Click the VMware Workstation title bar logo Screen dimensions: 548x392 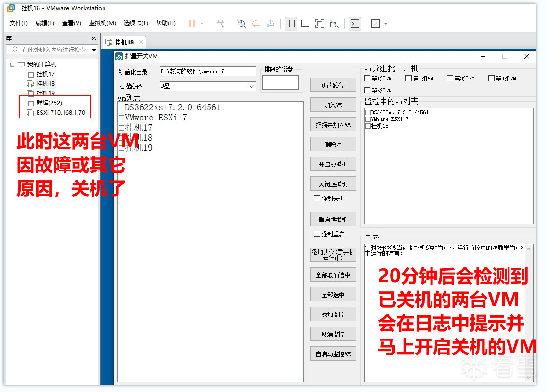[11, 8]
